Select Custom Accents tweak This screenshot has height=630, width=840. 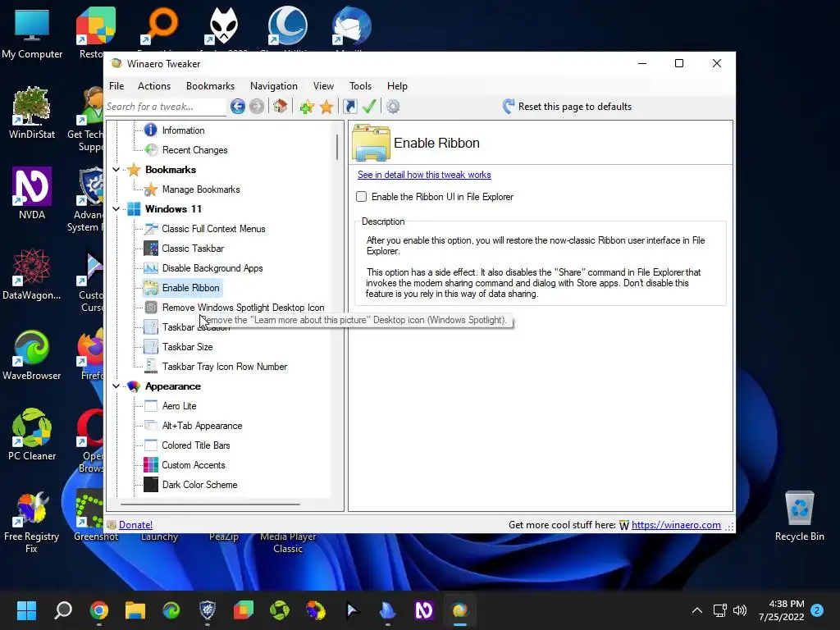coord(194,465)
